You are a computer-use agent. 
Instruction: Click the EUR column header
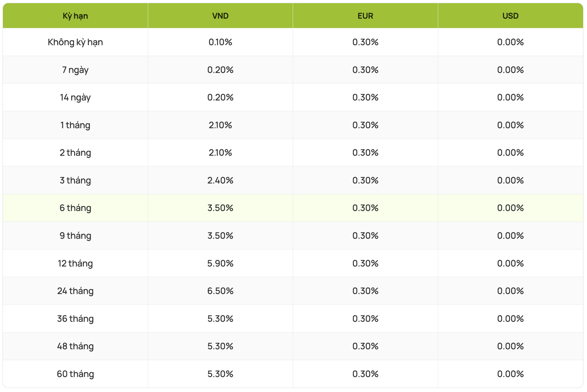click(365, 16)
